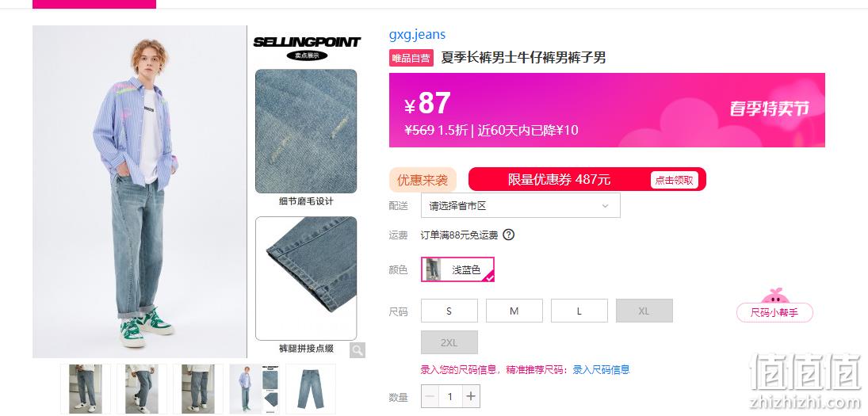Screen dimensions: 868x416
Task: Increase quantity with the plus button
Action: click(x=471, y=397)
